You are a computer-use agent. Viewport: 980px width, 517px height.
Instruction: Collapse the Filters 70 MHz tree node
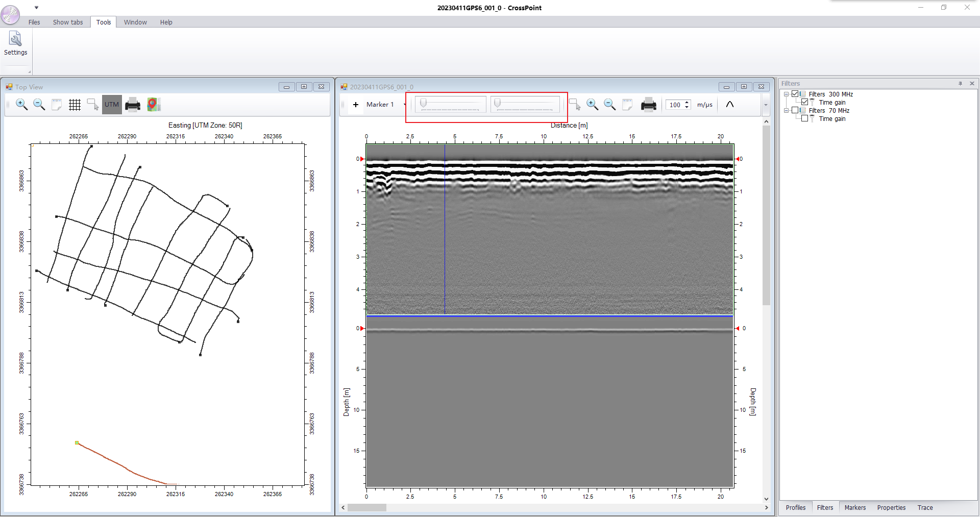coord(787,110)
